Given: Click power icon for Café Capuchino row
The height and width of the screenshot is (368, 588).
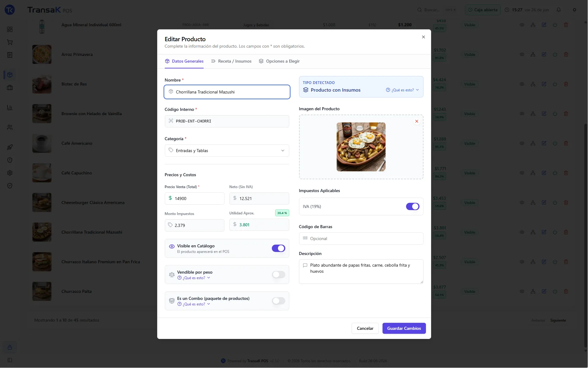Looking at the screenshot, I should (555, 173).
